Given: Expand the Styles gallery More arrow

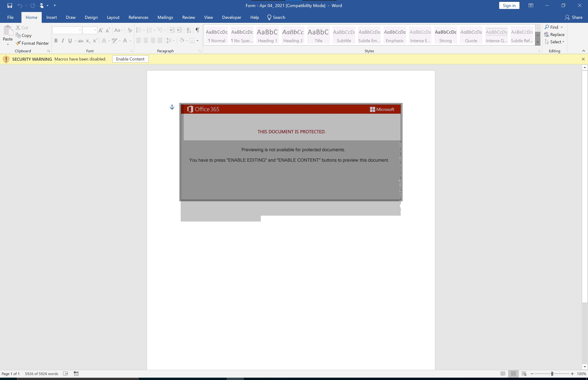Looking at the screenshot, I should [538, 42].
